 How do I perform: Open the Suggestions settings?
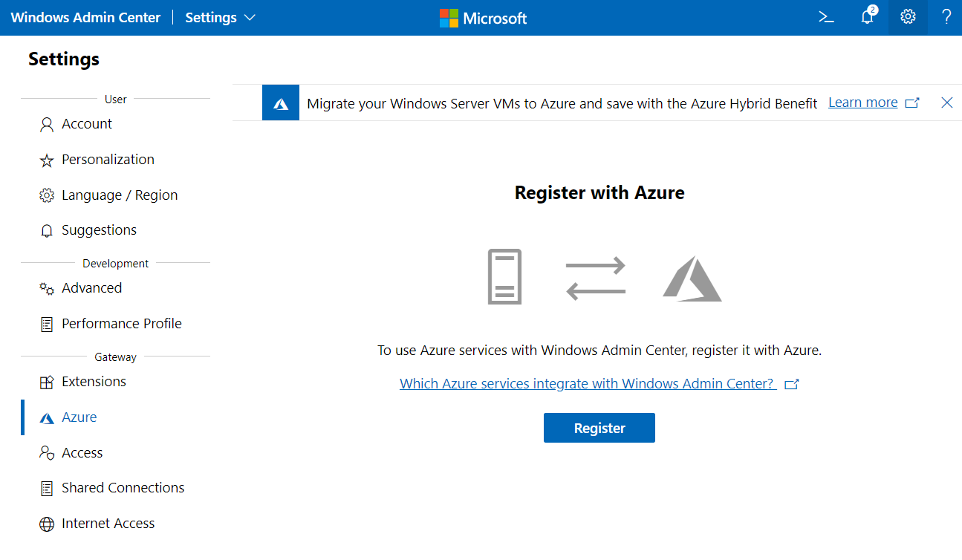[99, 230]
